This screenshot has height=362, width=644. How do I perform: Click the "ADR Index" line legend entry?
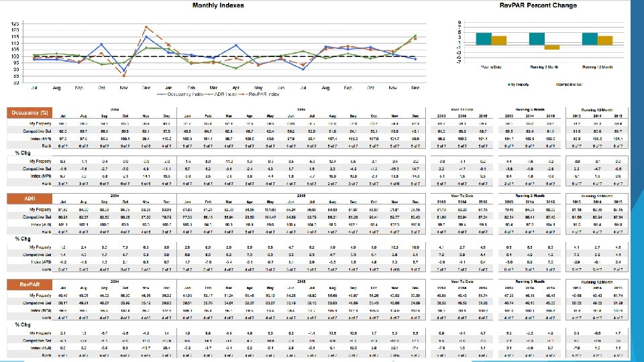pos(221,95)
